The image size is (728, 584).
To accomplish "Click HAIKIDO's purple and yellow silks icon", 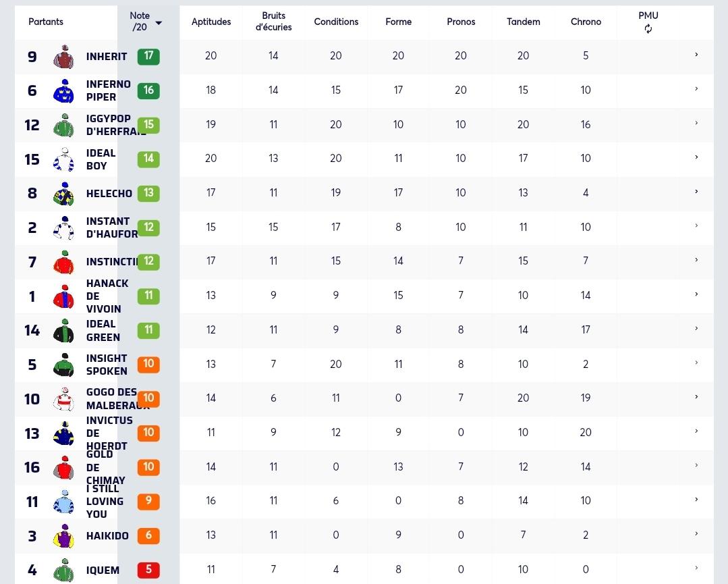I will coord(64,536).
